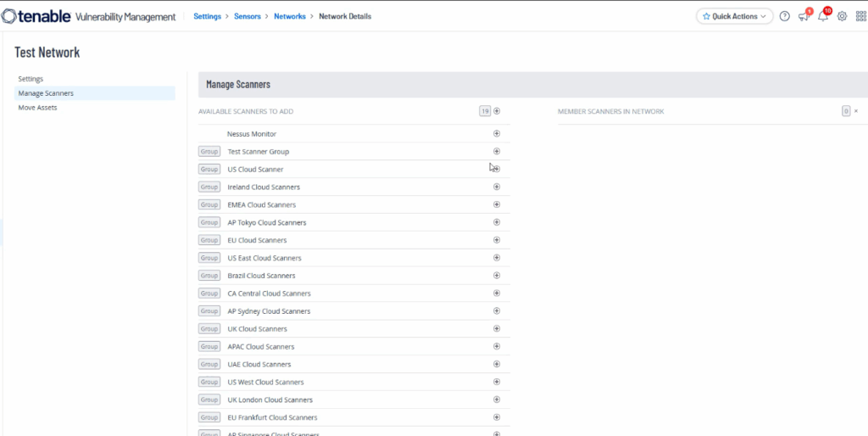This screenshot has height=436, width=868.
Task: Open the settings gear icon
Action: coord(842,16)
